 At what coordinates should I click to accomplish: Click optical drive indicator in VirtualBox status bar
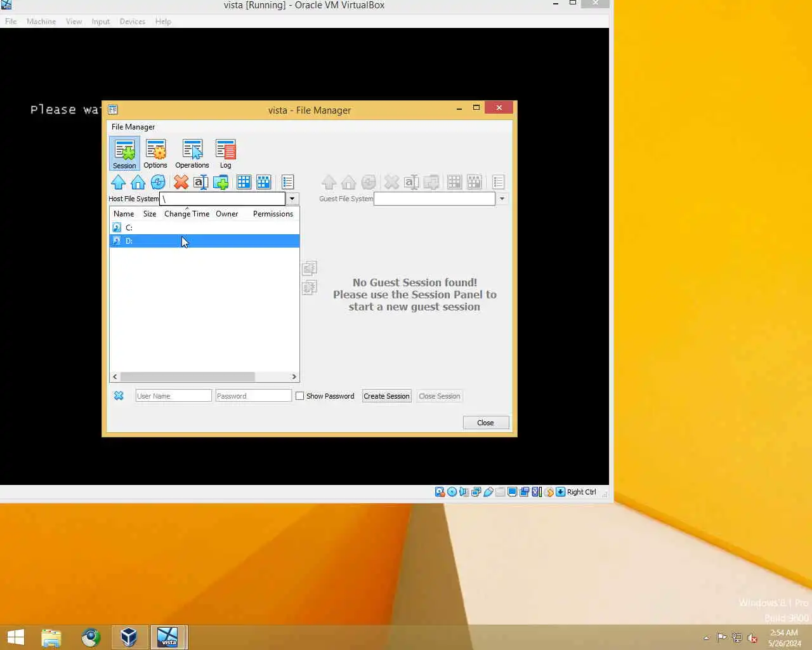[452, 492]
